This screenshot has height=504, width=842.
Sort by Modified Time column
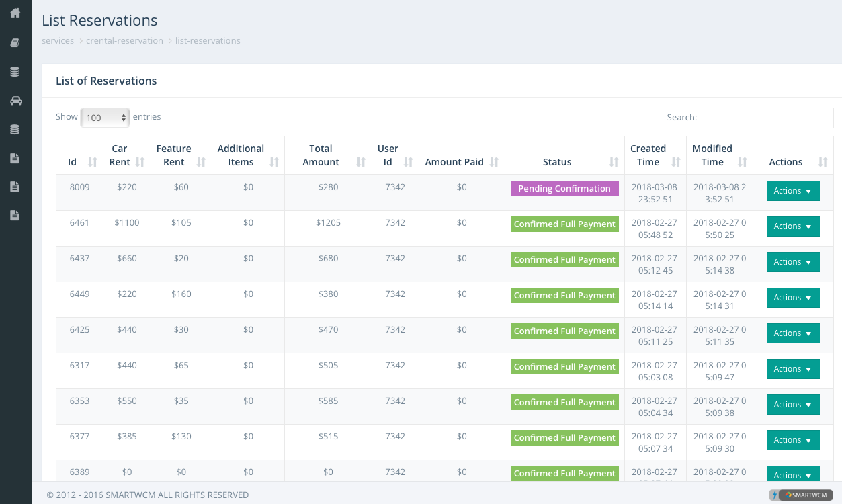coord(719,155)
